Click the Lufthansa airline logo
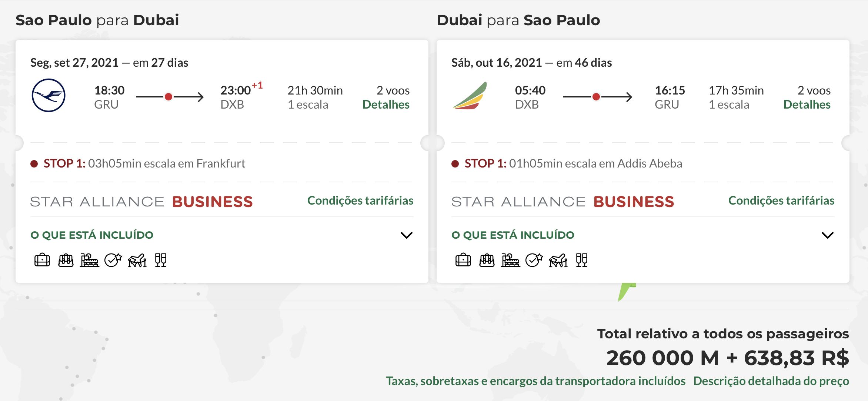Screen dimensions: 868x401 point(49,95)
